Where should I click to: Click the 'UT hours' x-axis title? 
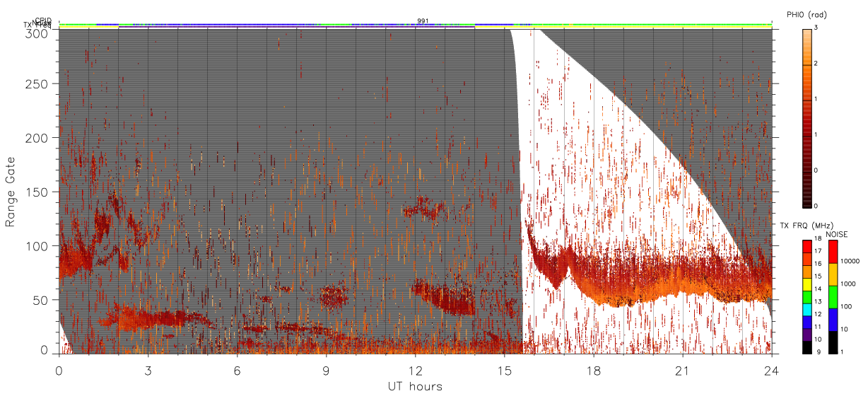414,386
